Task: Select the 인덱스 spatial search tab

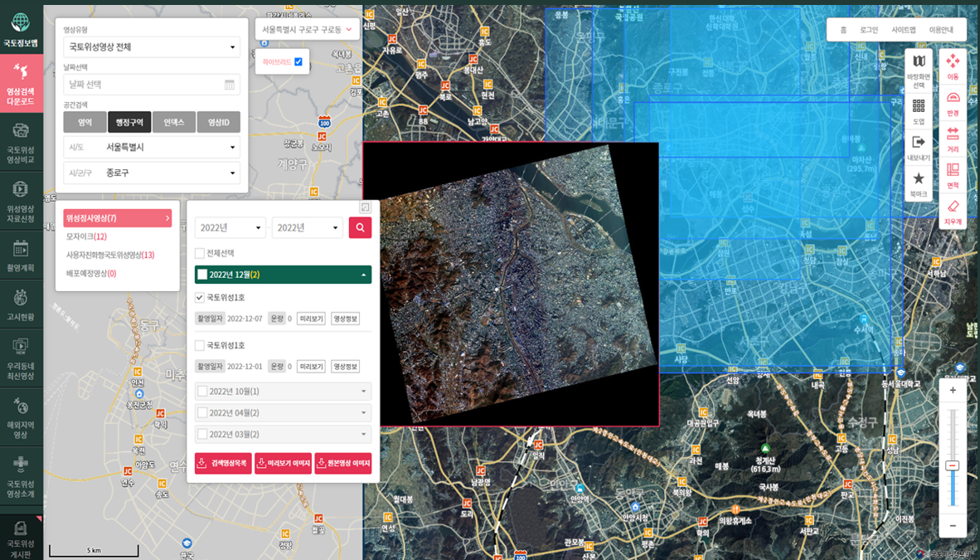Action: point(174,122)
